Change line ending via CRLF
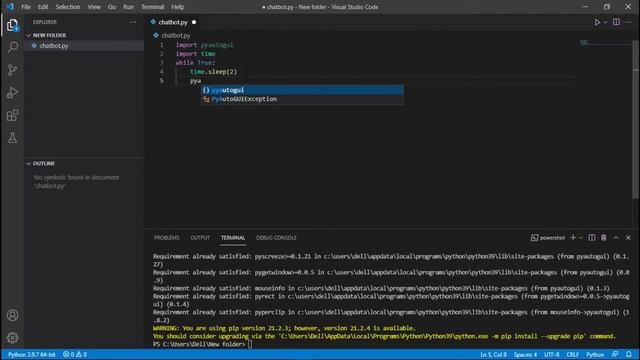 [573, 354]
